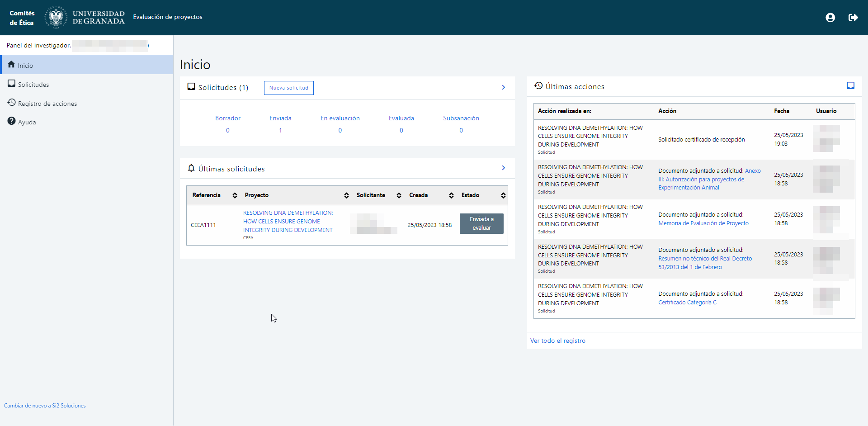Open Ayuda in the sidebar menu
Viewport: 868px width, 426px height.
point(27,122)
